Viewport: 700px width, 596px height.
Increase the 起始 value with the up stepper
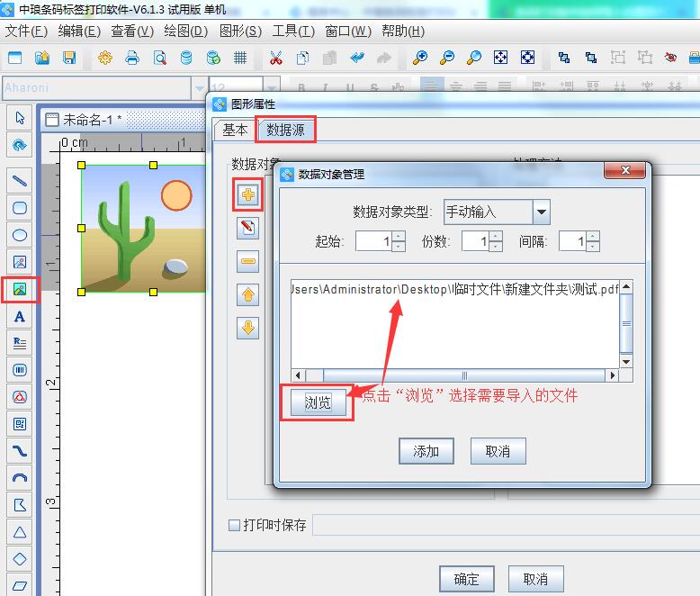pos(399,236)
